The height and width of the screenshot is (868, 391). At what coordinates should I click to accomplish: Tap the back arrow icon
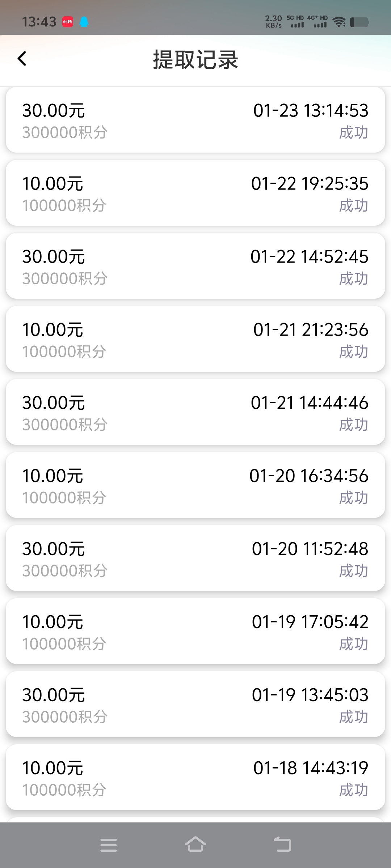point(22,59)
